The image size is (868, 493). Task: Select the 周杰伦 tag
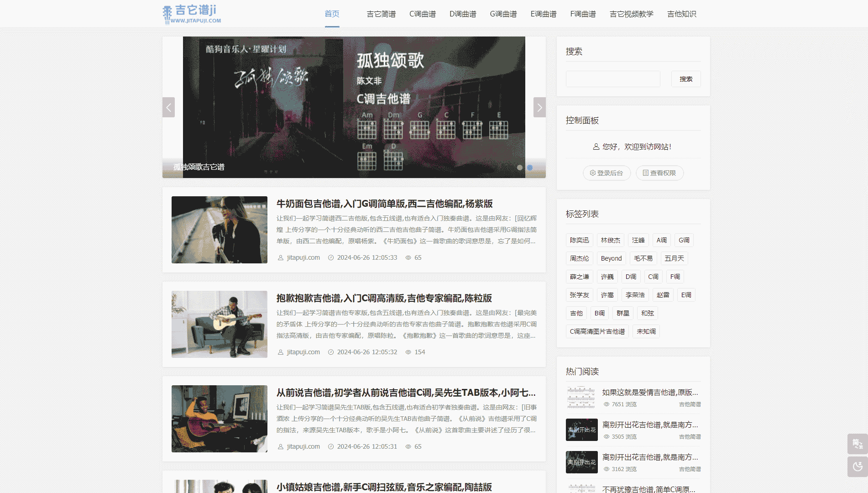(580, 258)
